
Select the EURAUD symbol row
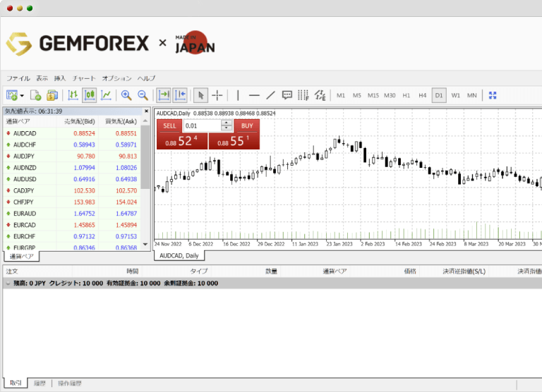pyautogui.click(x=72, y=214)
